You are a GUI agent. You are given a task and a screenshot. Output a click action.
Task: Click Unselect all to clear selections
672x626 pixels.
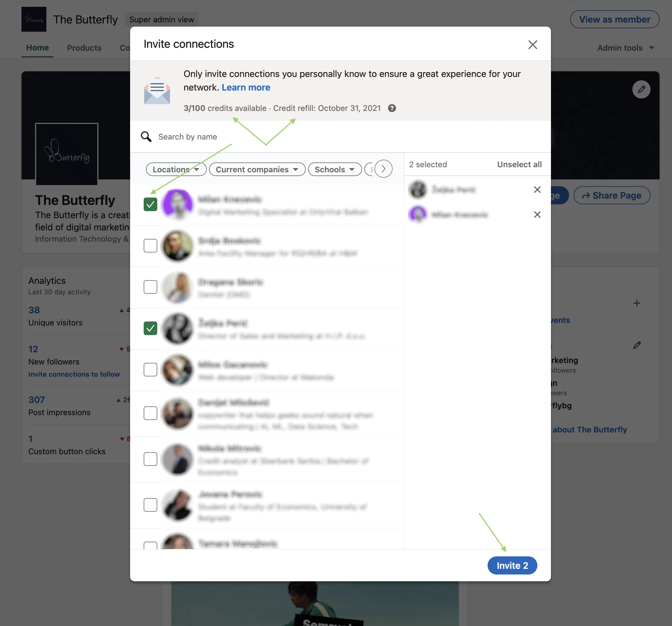pos(519,164)
